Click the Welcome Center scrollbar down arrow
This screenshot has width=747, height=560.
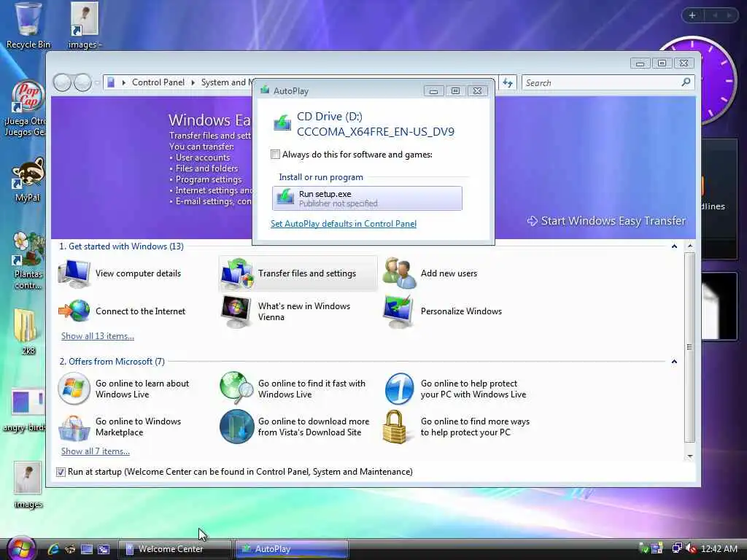tap(690, 456)
